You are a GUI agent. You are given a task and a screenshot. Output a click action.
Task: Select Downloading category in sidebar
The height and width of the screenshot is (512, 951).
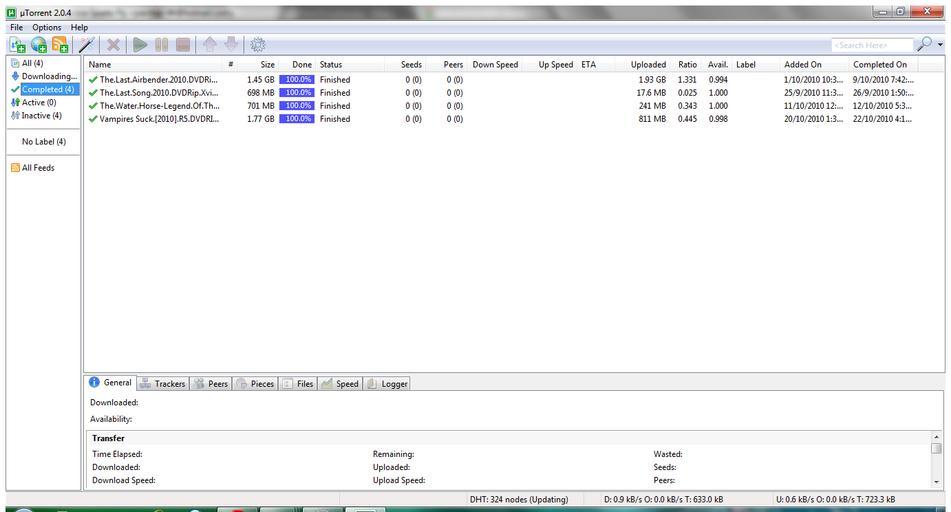(47, 76)
